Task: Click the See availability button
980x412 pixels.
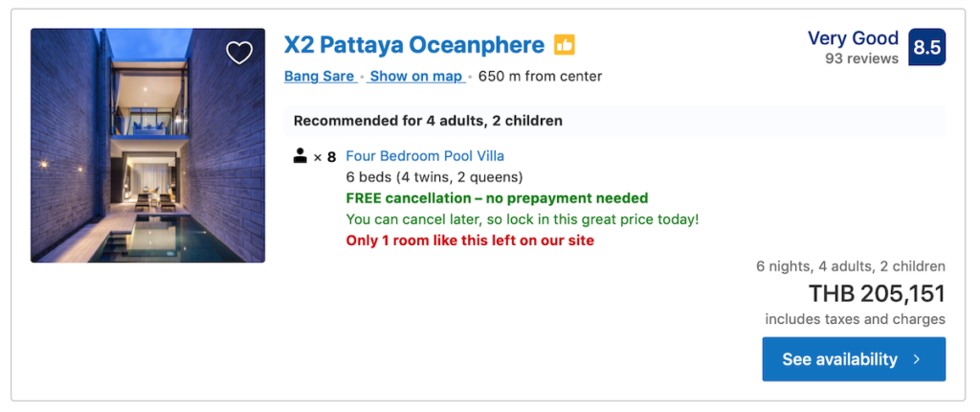Action: [x=854, y=359]
